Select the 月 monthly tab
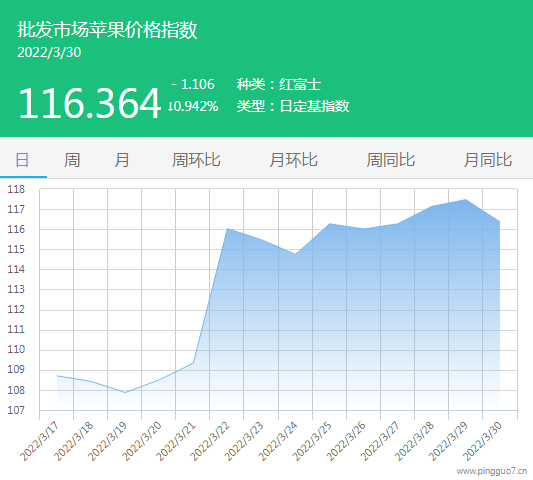Image resolution: width=533 pixels, height=480 pixels. 122,159
